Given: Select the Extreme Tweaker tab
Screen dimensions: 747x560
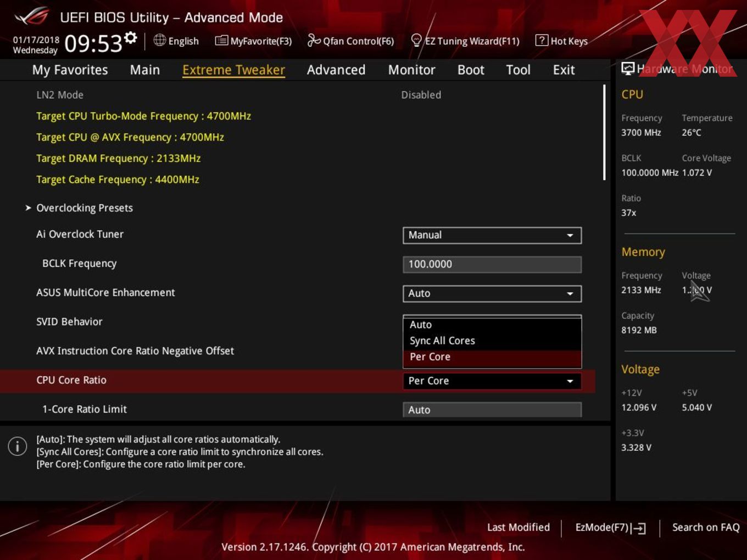Looking at the screenshot, I should 233,70.
